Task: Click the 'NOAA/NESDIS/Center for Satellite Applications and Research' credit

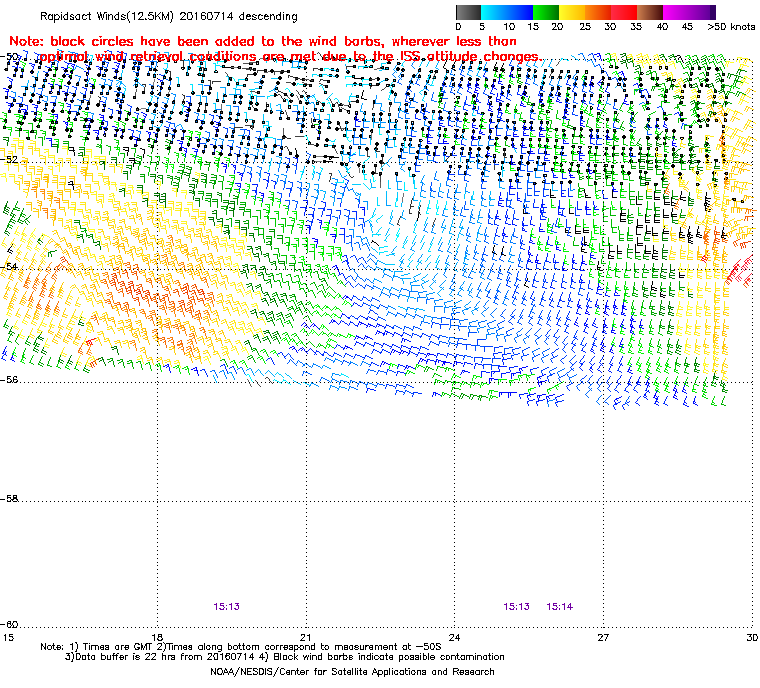Action: click(352, 672)
